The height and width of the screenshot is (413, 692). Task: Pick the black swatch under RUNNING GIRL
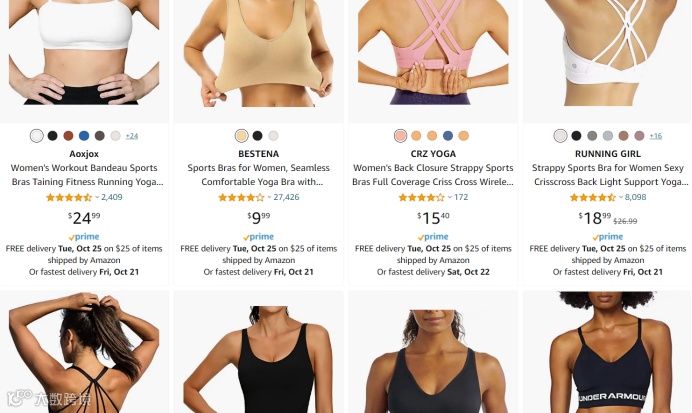coord(576,136)
